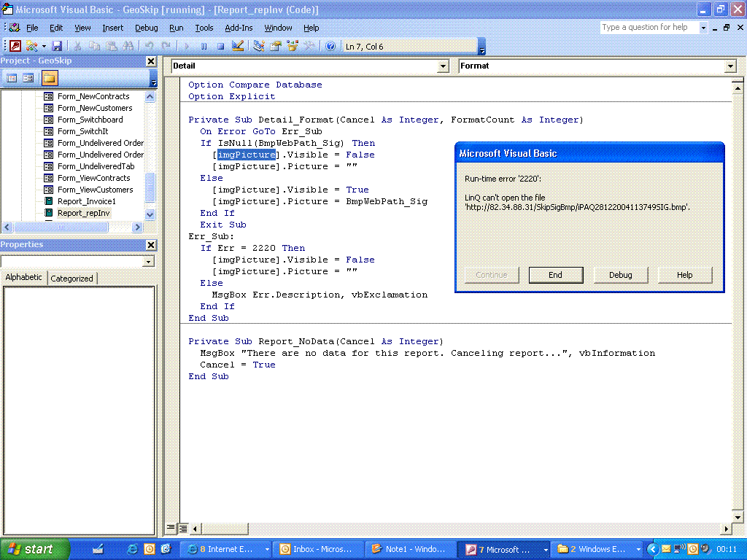The image size is (747, 560).
Task: Click the Undo toolbar icon
Action: [x=149, y=46]
